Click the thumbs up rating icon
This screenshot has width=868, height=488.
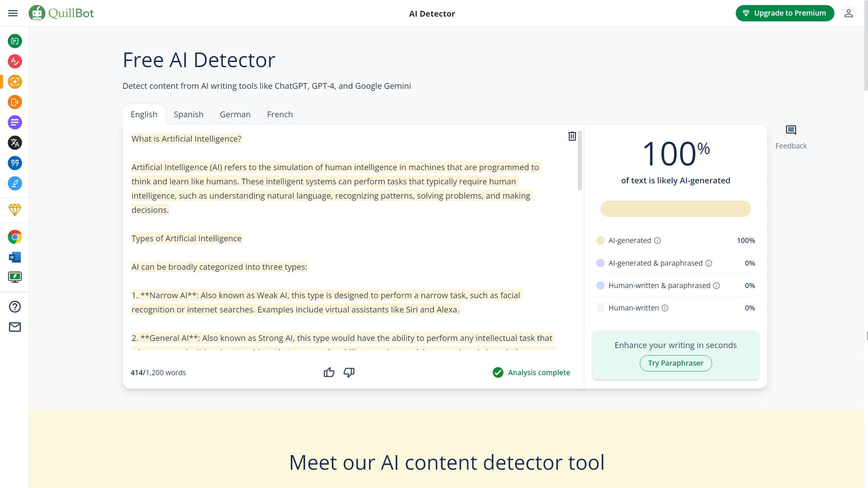point(329,372)
